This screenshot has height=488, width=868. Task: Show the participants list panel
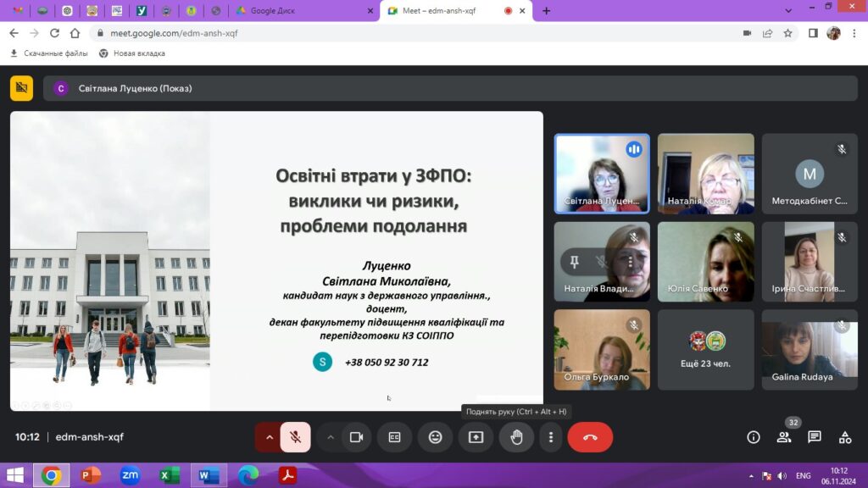[x=783, y=437]
